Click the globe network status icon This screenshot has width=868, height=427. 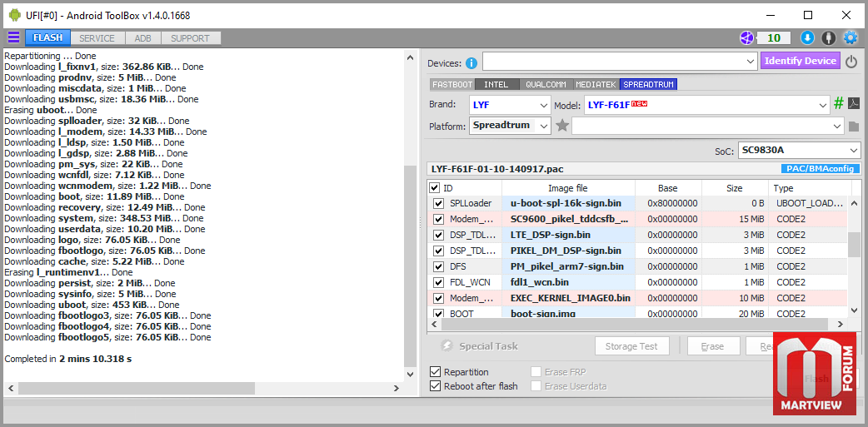coord(747,37)
